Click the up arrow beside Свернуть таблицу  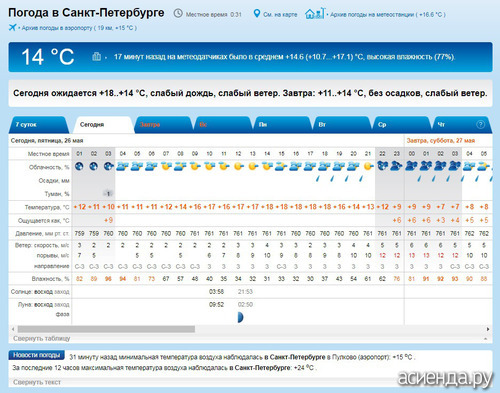point(485,338)
